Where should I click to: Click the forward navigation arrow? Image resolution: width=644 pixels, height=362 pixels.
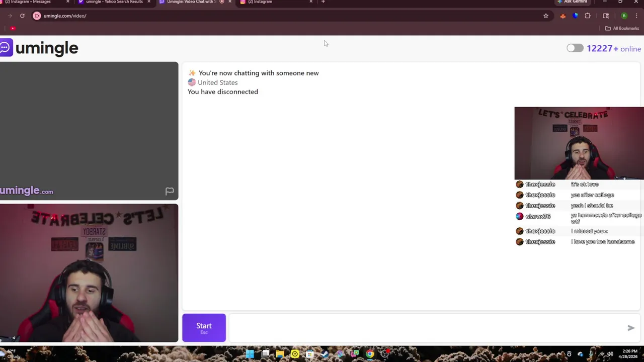[10, 16]
